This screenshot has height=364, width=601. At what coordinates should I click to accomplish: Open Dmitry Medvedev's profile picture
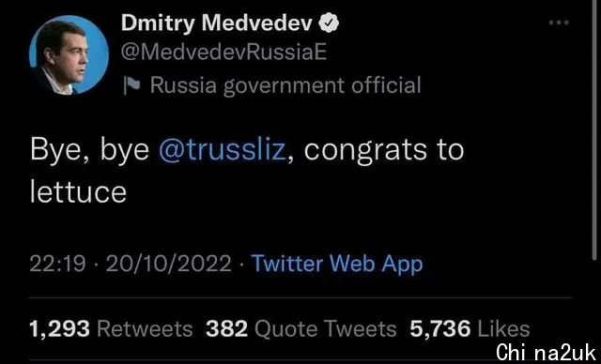69,54
